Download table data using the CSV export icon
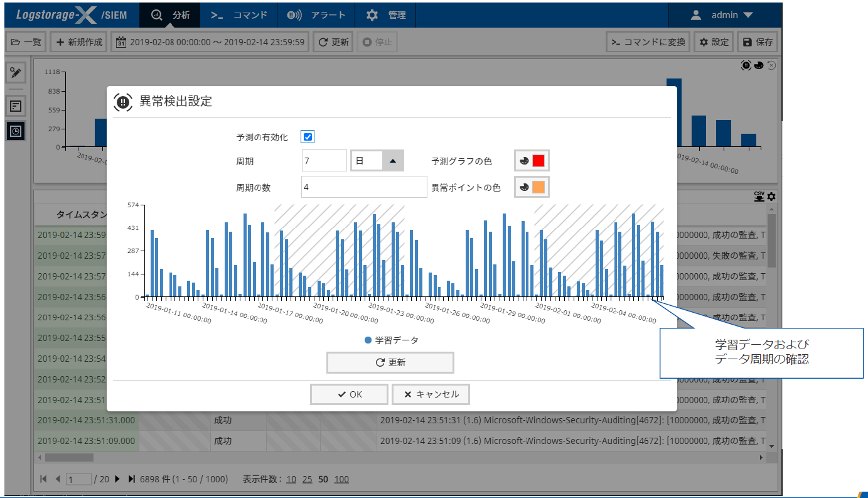The height and width of the screenshot is (498, 868). coord(759,197)
